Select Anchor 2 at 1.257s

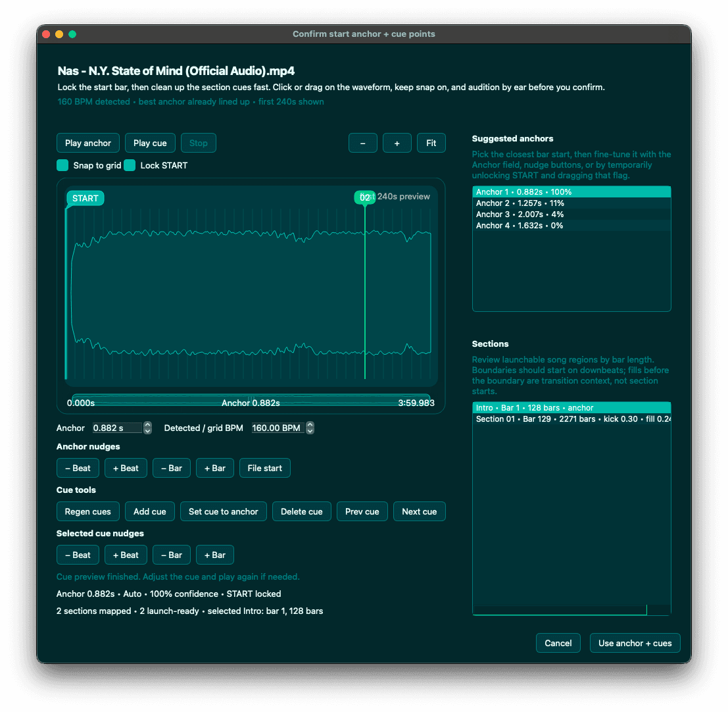pos(571,203)
